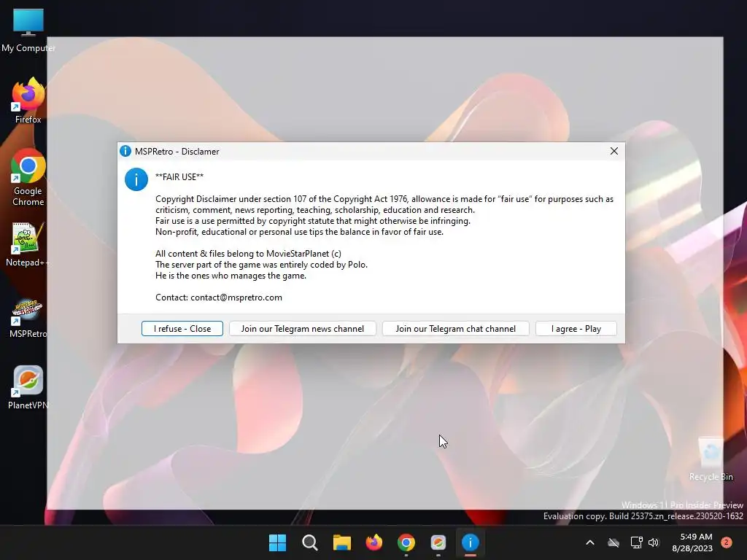The width and height of the screenshot is (747, 560).
Task: Select the My Computer desktop icon
Action: 28,31
